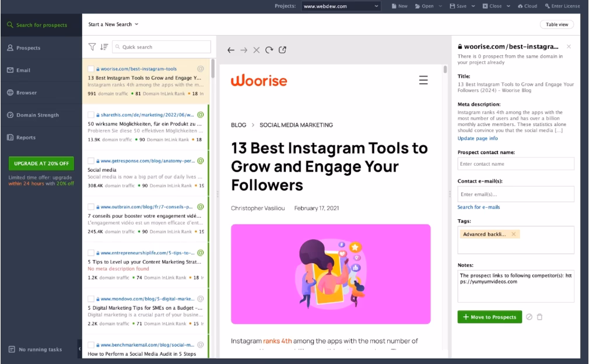This screenshot has width=589, height=364.
Task: Switch to the Domain Strength section
Action: pos(38,115)
